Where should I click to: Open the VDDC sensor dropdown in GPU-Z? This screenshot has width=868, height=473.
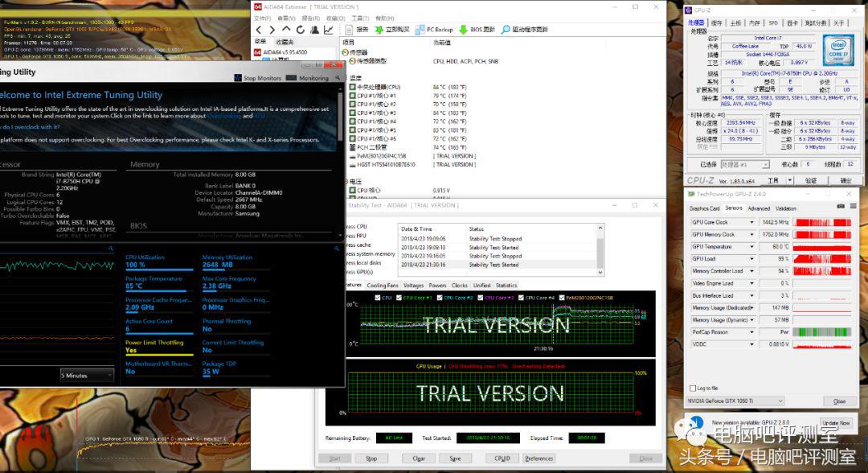(751, 344)
